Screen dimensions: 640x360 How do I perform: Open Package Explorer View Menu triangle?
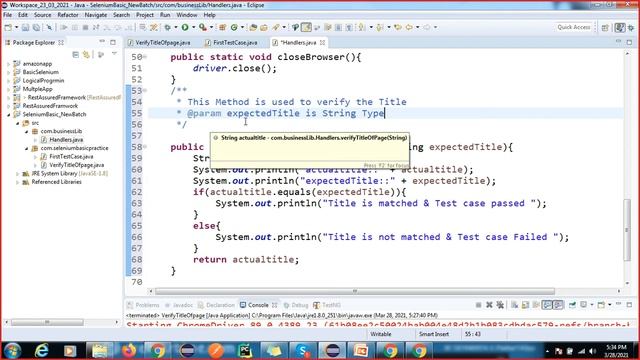click(x=114, y=54)
